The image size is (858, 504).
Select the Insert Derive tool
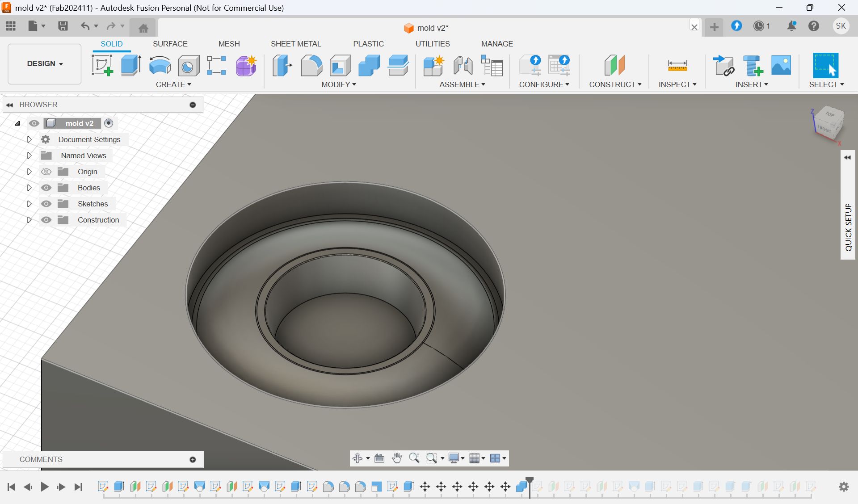[723, 66]
